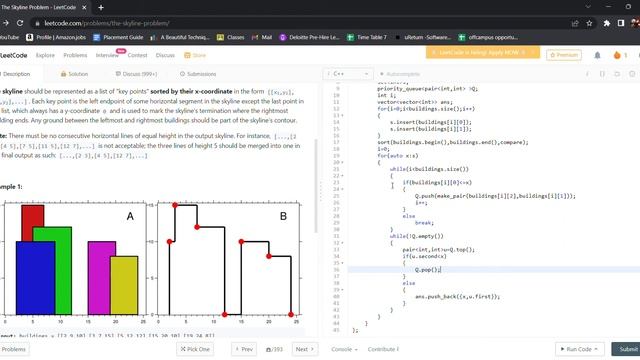Screen dimensions: 640x360
Task: Go to Prev problem
Action: tap(244, 349)
